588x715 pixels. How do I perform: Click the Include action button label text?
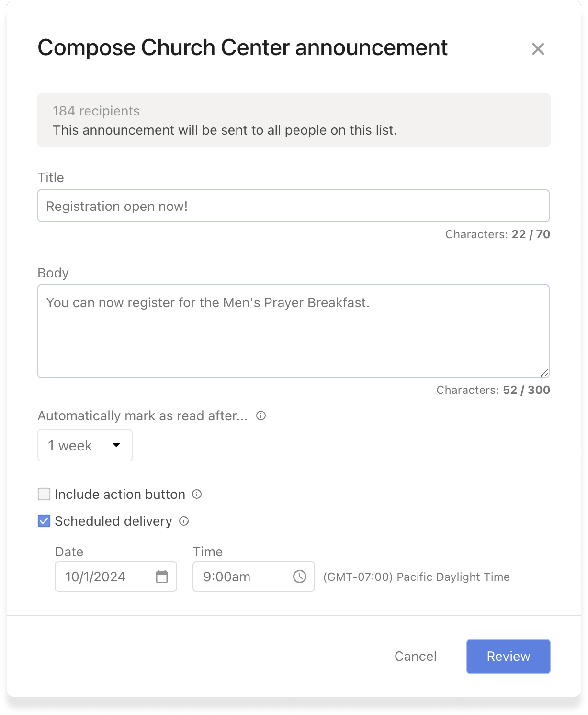tap(120, 494)
